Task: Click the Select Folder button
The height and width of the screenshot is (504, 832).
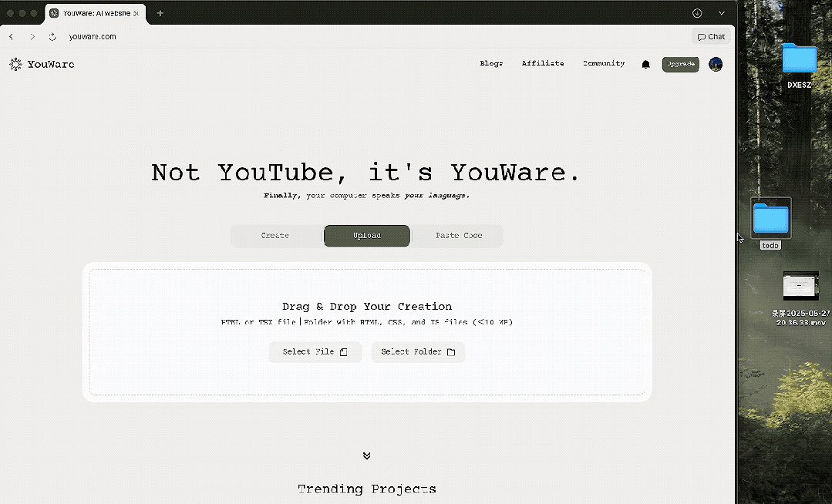Action: click(418, 352)
